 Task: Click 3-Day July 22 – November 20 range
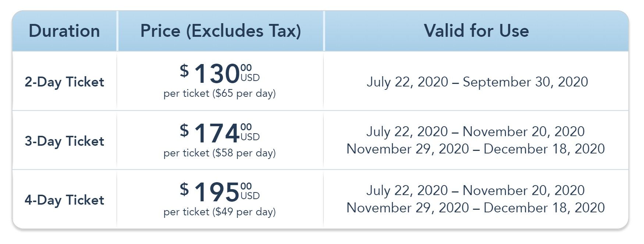click(475, 131)
